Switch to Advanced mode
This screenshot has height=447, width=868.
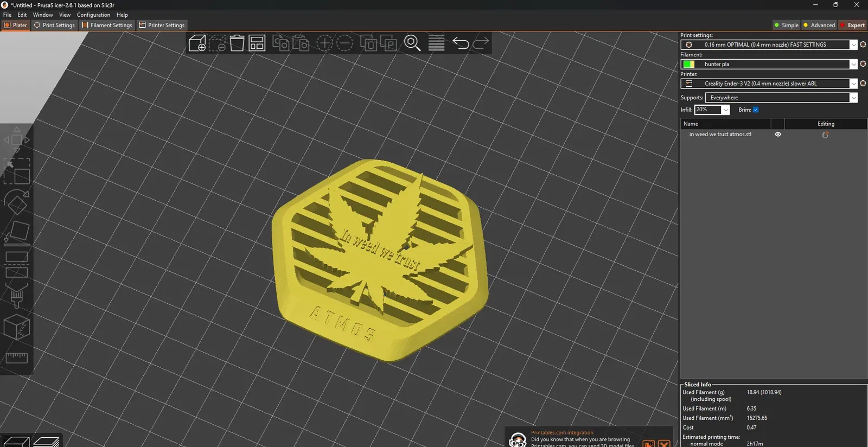coord(819,25)
